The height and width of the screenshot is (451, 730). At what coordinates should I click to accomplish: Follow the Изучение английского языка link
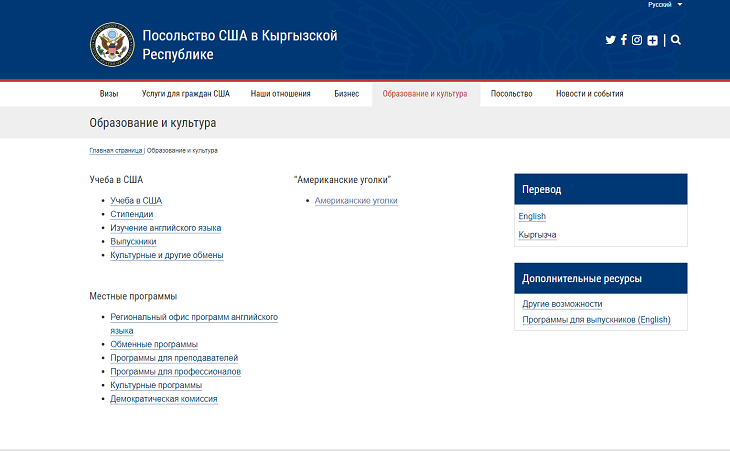pyautogui.click(x=166, y=228)
